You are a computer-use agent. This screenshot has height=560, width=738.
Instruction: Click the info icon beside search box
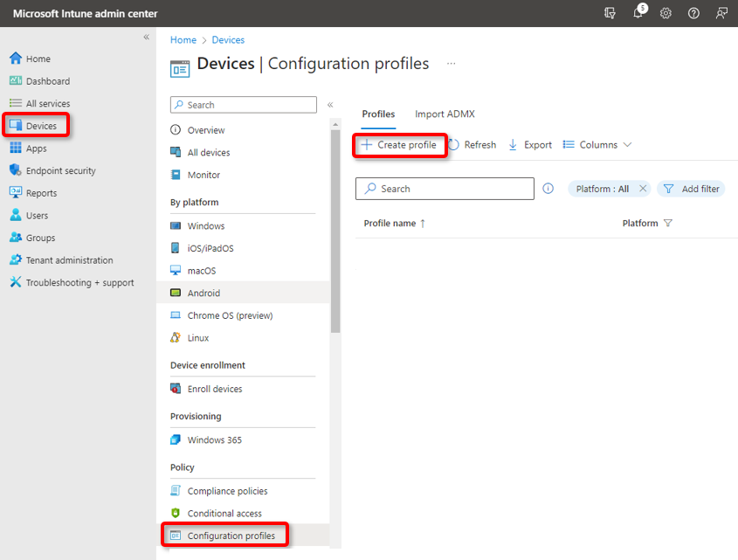[x=548, y=189]
